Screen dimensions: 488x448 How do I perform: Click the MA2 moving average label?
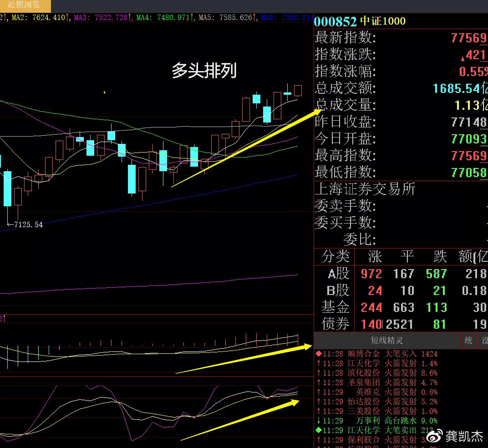(38, 18)
